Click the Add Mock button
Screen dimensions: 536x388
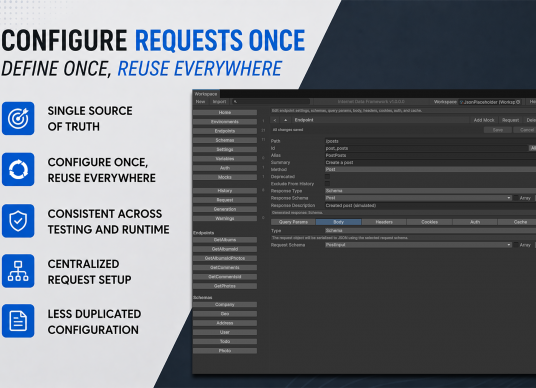tap(484, 120)
